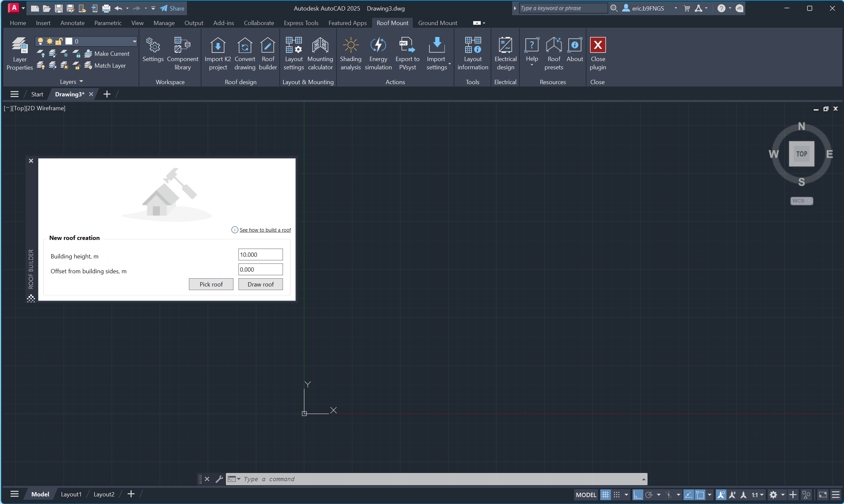Click Make Current layer tool

click(x=107, y=54)
